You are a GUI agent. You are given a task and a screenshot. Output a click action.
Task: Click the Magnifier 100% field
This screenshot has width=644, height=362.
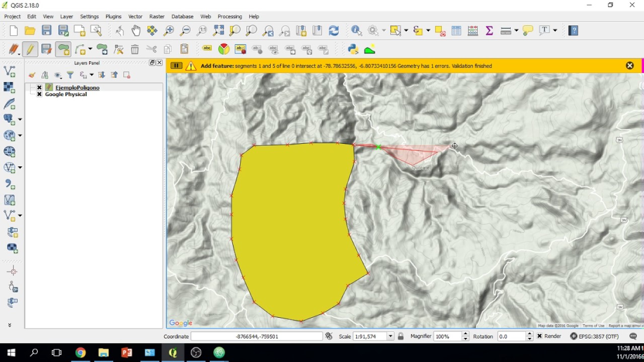(x=447, y=336)
